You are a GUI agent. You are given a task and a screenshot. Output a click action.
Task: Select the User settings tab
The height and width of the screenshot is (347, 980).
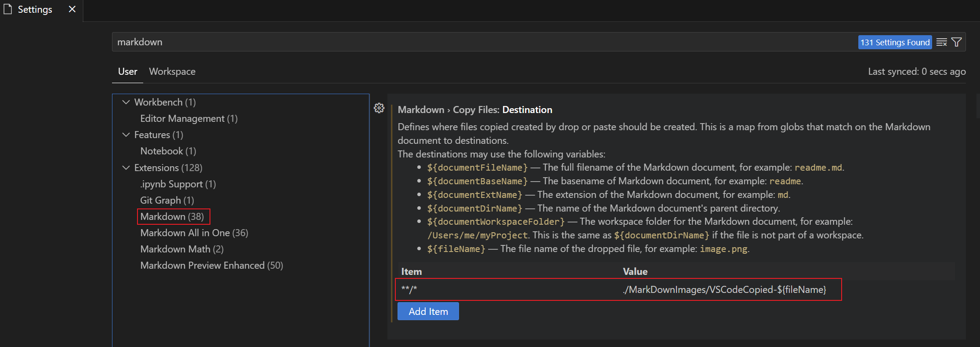pos(127,71)
